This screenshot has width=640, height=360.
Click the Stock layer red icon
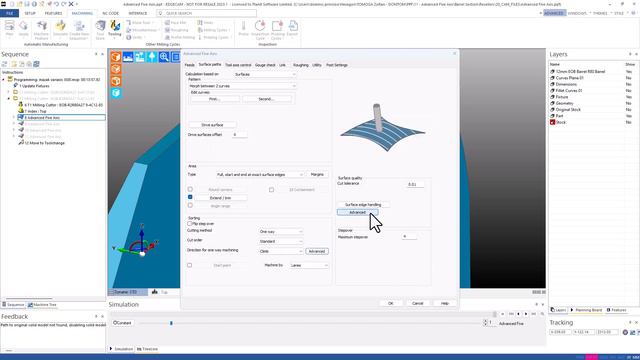(x=552, y=122)
